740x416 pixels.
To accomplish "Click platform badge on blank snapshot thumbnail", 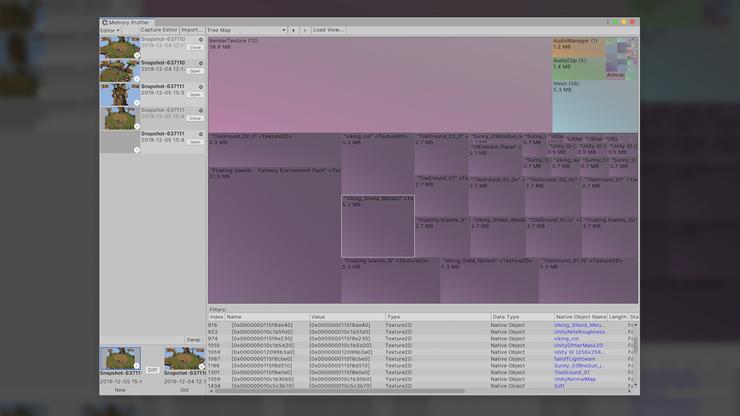I will [x=137, y=150].
